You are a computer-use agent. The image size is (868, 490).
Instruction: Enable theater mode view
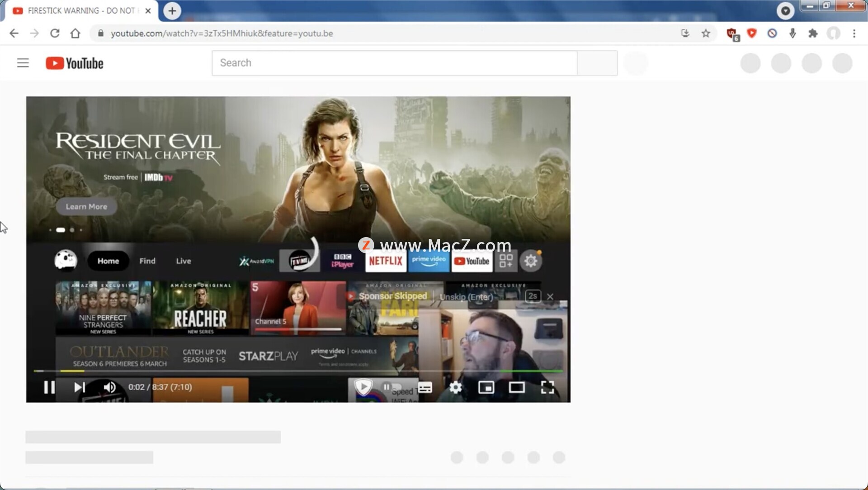[x=517, y=388]
